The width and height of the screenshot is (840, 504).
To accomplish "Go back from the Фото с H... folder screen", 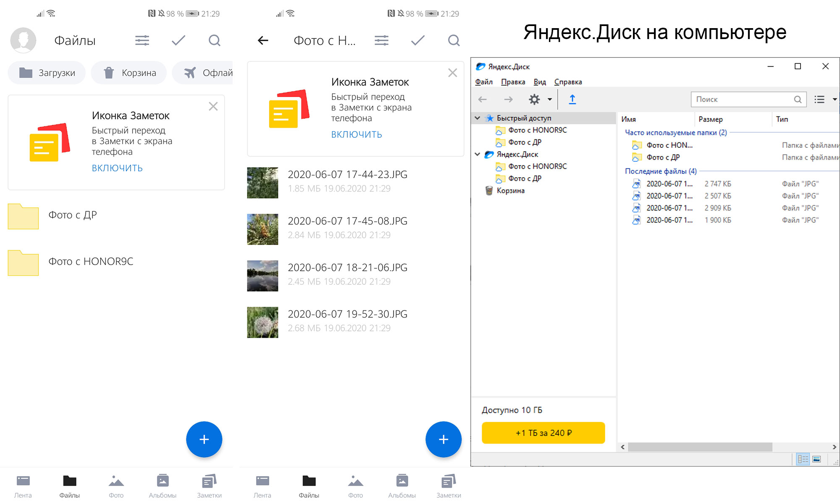I will point(263,40).
